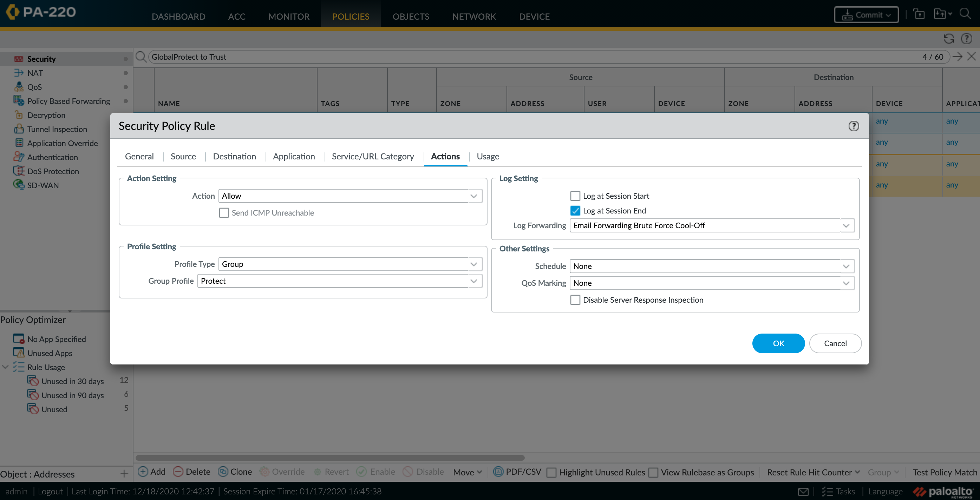Screen dimensions: 980x500
Task: Toggle Log at Session Start checkbox
Action: (x=575, y=196)
